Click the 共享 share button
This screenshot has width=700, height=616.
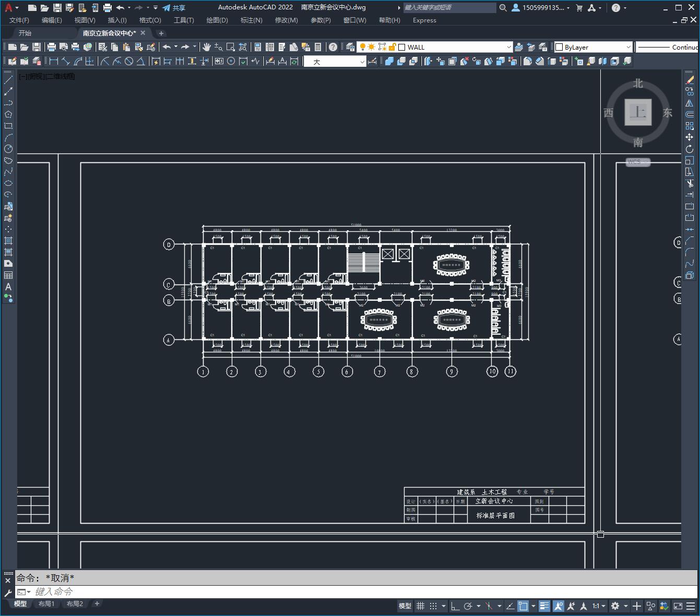[174, 8]
